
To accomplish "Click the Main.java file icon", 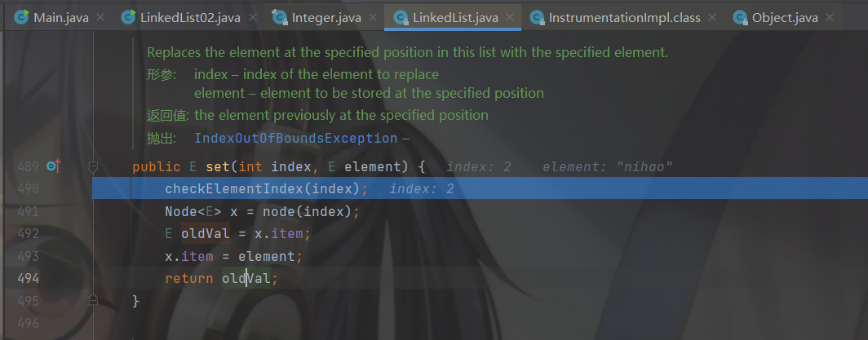I will 21,18.
